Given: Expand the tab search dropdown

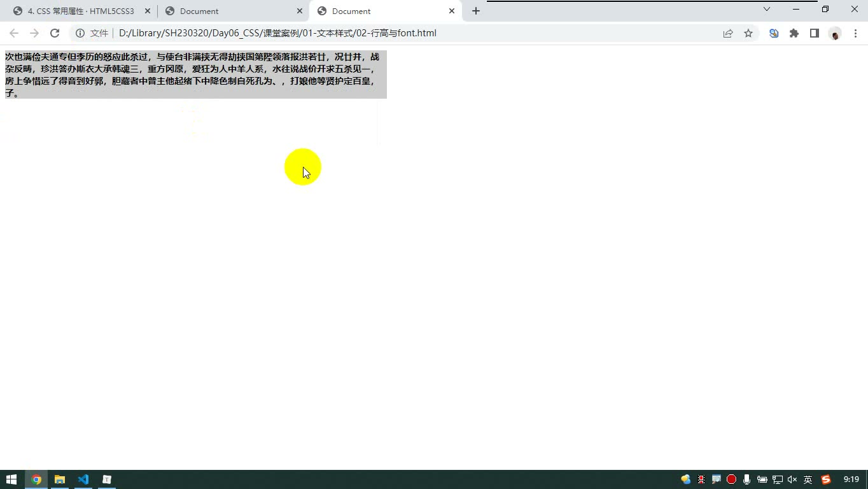Looking at the screenshot, I should 767,9.
